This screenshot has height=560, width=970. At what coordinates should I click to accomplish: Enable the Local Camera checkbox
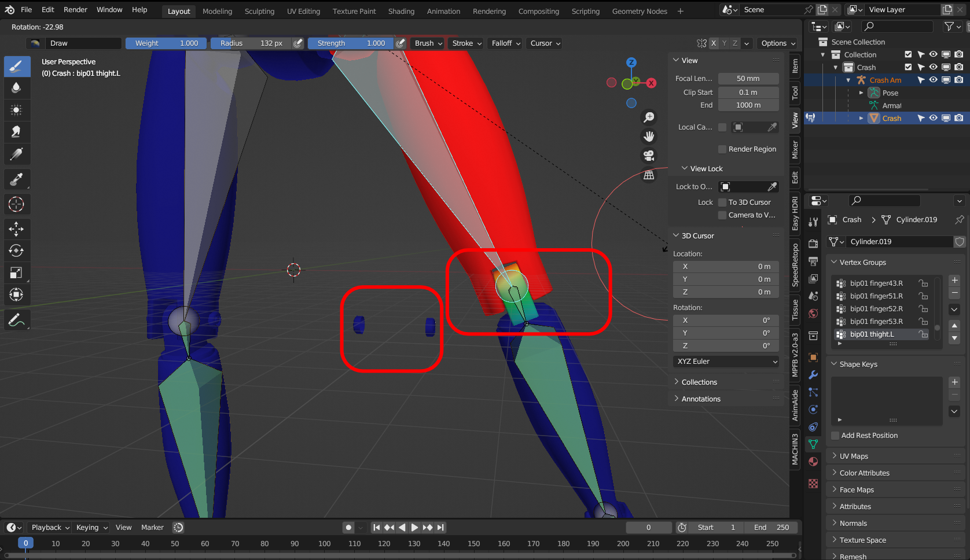[722, 127]
